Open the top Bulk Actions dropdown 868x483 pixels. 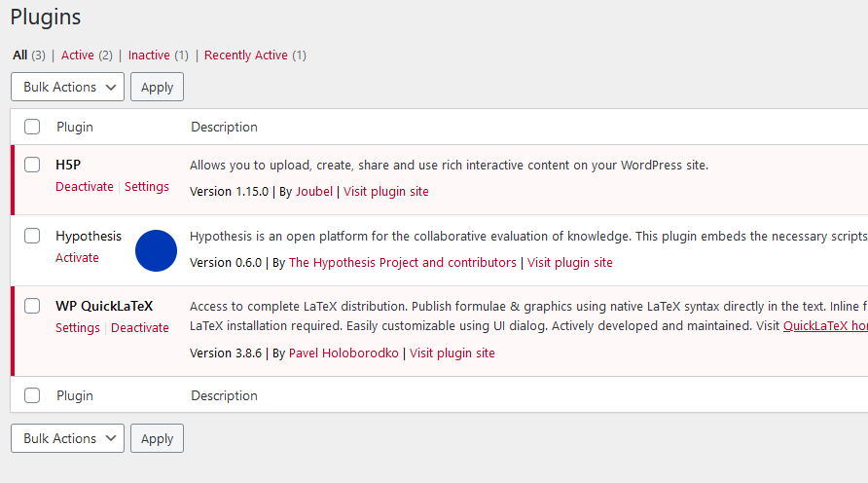pos(67,87)
